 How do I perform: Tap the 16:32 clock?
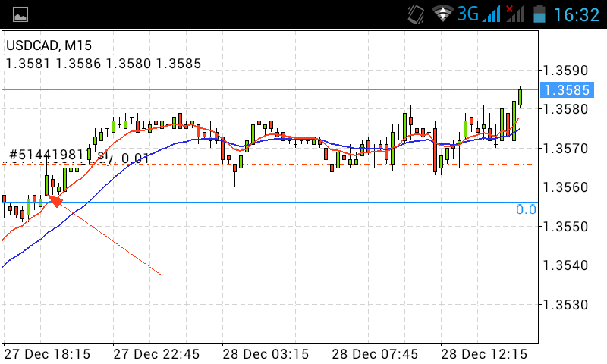point(577,14)
